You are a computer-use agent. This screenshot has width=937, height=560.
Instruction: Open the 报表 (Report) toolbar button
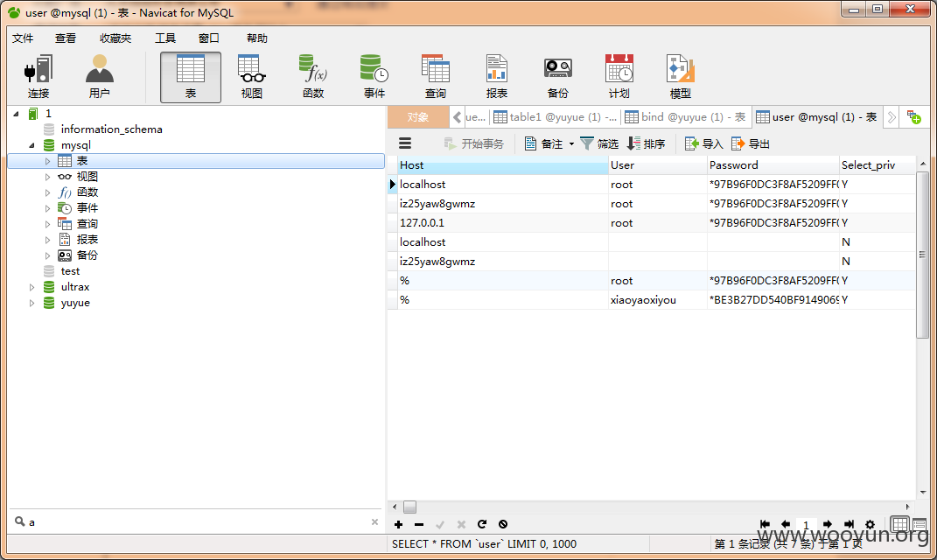tap(497, 76)
